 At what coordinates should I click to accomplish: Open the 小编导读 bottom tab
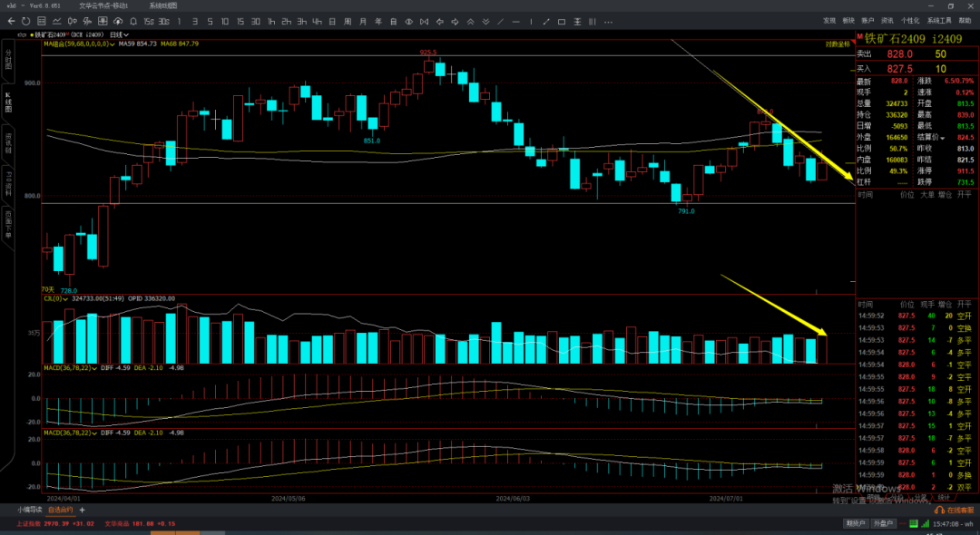[x=29, y=510]
